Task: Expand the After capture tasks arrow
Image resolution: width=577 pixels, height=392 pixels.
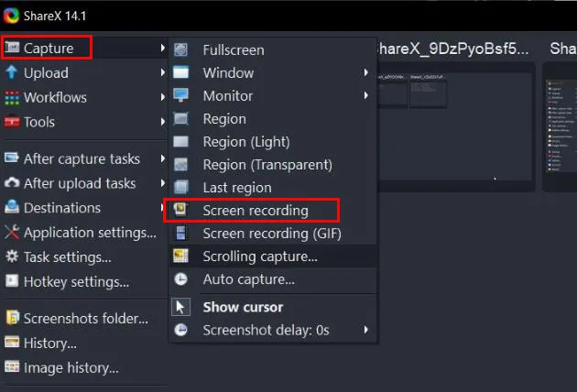Action: pyautogui.click(x=162, y=158)
